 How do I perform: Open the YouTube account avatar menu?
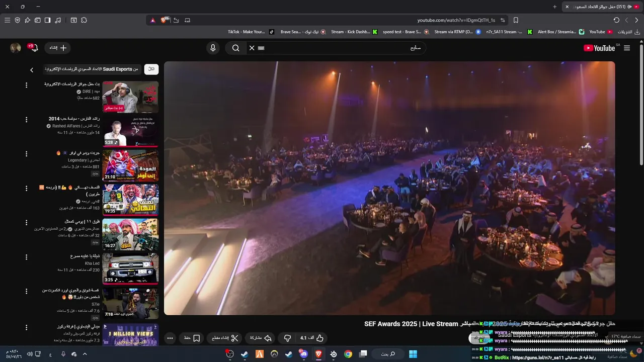point(16,48)
